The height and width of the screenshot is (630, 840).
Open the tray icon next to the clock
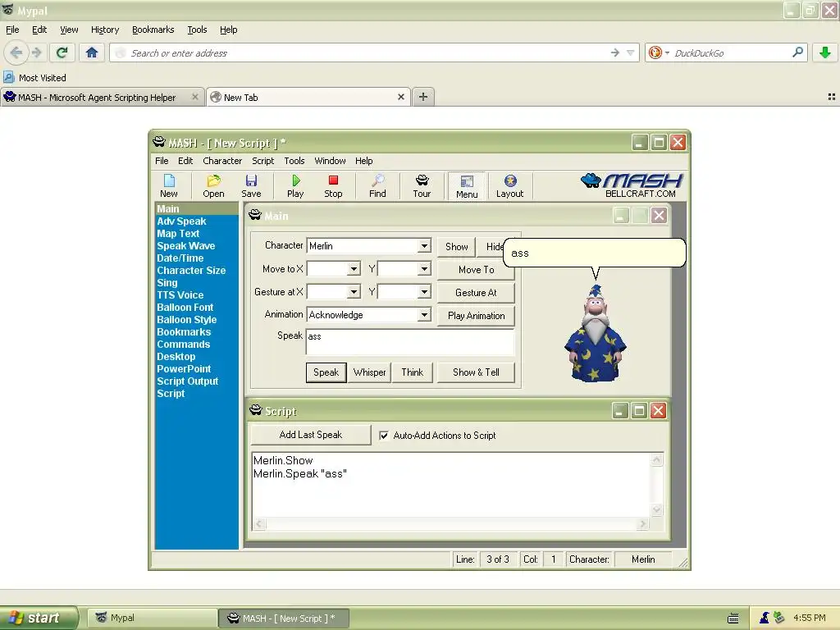pos(779,618)
